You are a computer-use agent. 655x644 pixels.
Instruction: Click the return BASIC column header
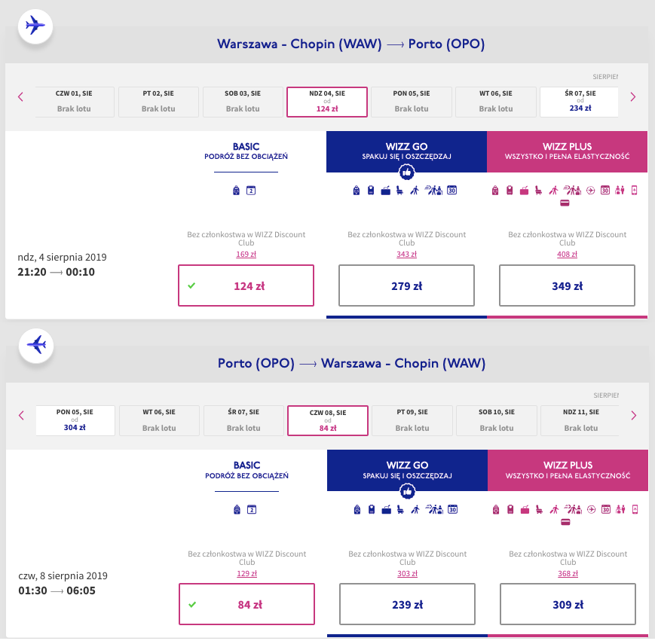click(x=247, y=470)
